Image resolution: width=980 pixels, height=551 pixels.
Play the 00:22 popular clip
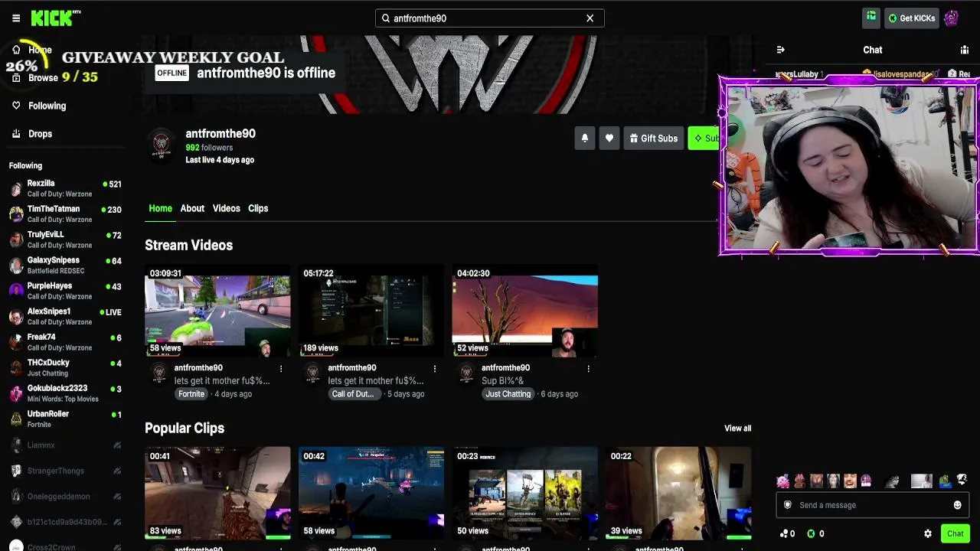tap(678, 494)
